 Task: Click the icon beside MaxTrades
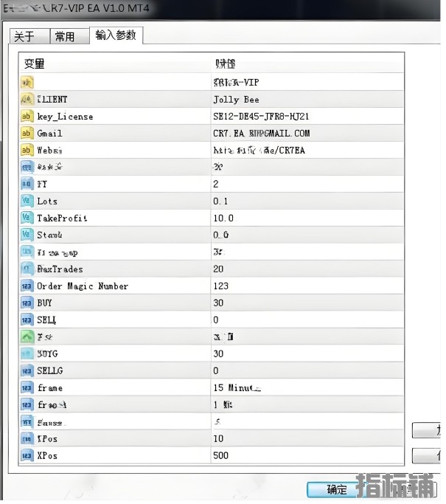click(x=27, y=269)
